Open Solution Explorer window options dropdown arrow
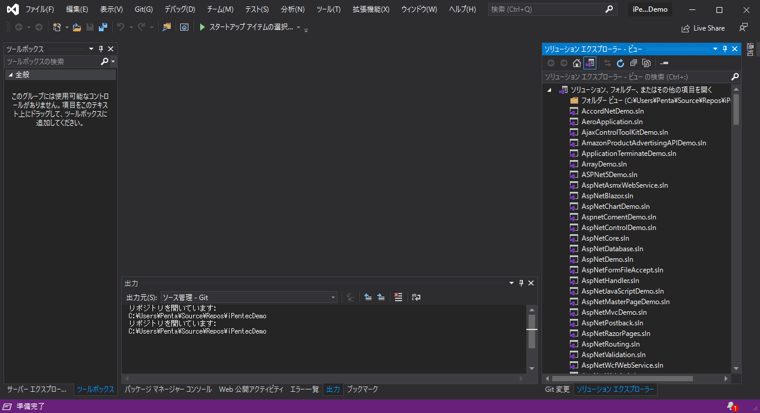 click(715, 49)
